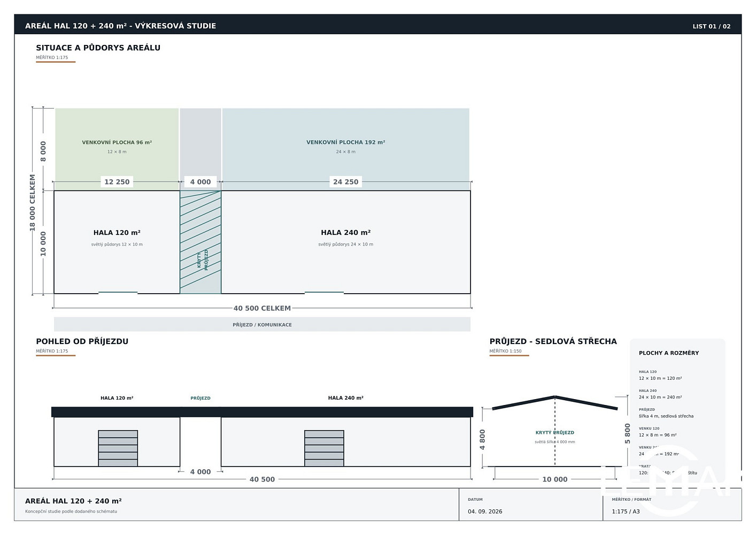Viewport: 756px width, 535px height.
Task: Select the '18 000 CELKEM' vertical dimension
Action: (32, 202)
